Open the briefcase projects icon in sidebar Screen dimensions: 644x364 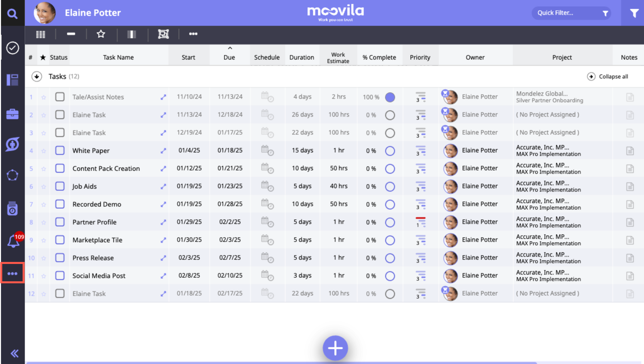12,114
